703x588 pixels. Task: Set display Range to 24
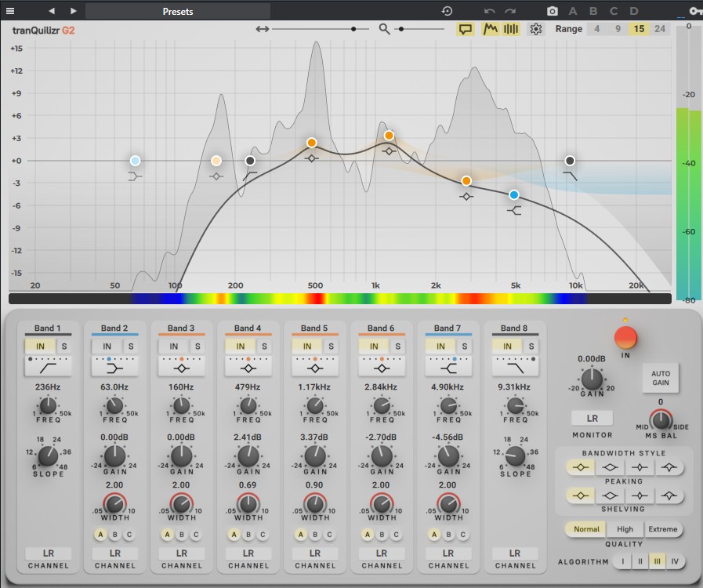point(660,29)
